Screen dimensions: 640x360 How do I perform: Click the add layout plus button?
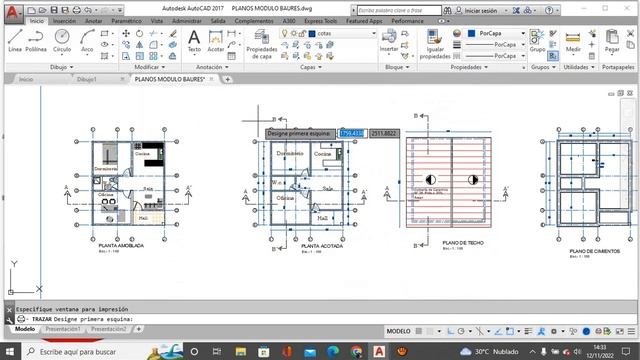pyautogui.click(x=138, y=329)
